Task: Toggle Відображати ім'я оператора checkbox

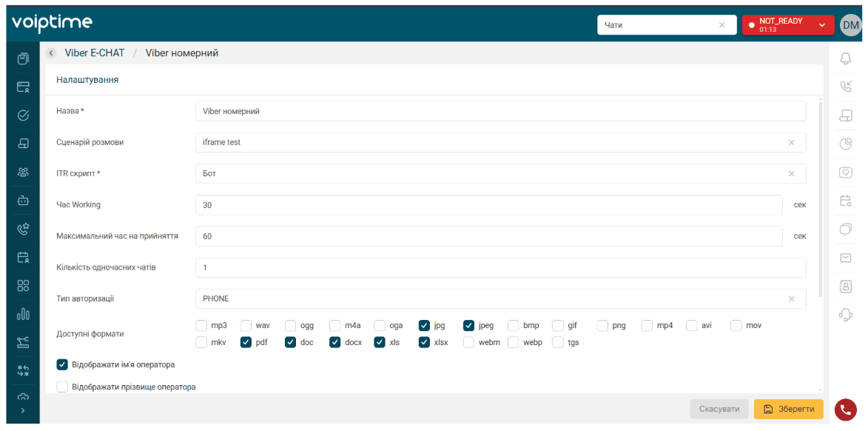Action: (x=62, y=364)
